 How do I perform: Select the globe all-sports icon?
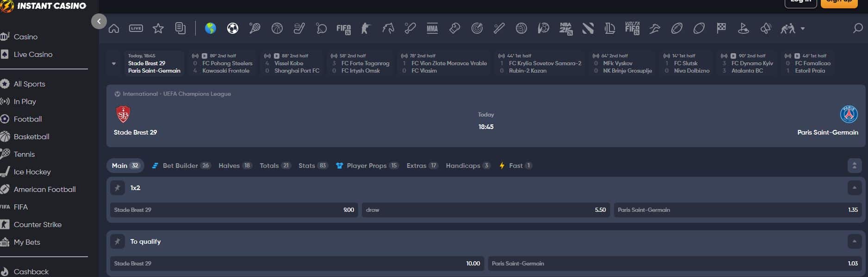coord(211,29)
